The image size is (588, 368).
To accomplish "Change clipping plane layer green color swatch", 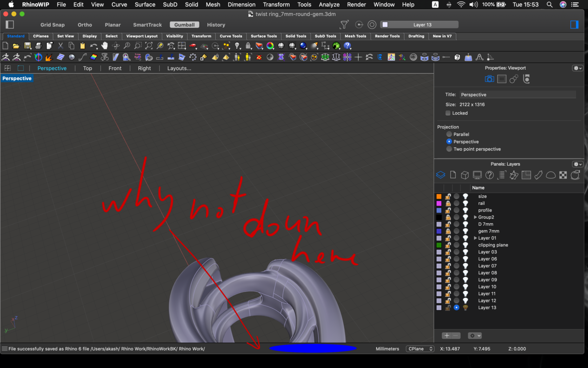I will [439, 245].
